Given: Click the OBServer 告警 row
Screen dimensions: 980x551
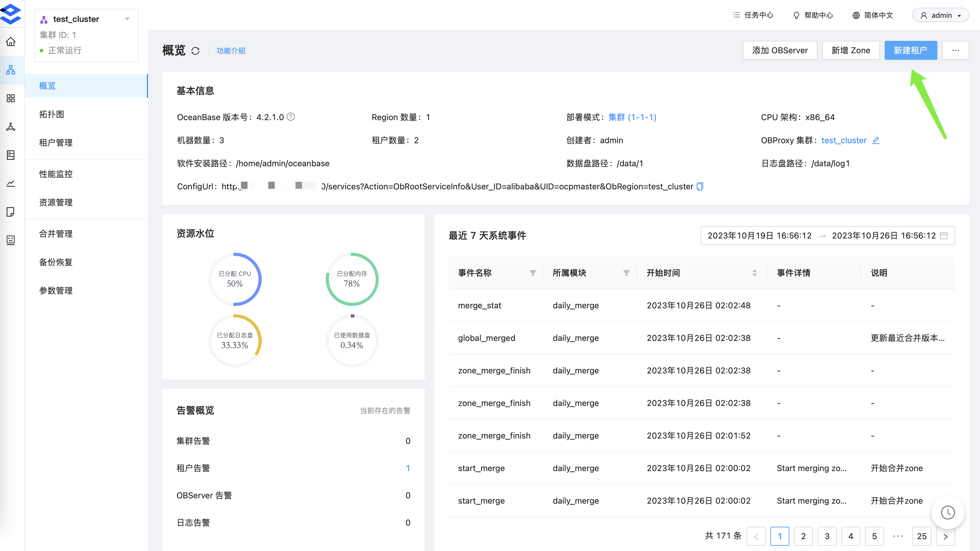Looking at the screenshot, I should click(293, 495).
